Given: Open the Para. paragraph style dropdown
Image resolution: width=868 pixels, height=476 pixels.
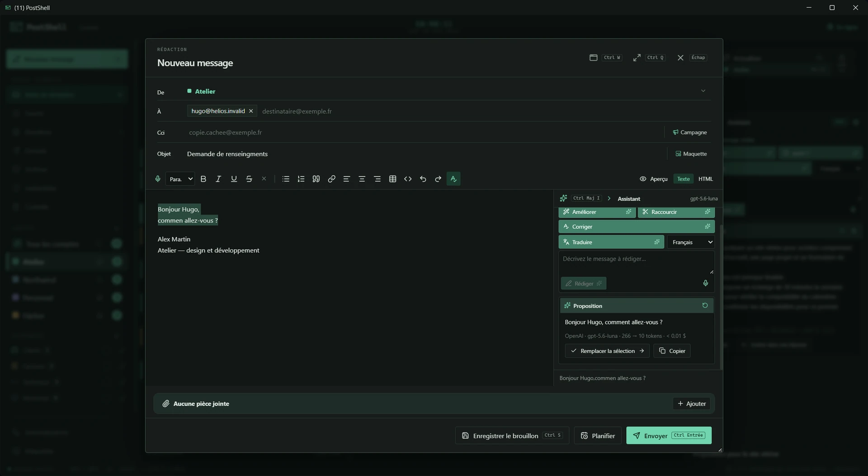Looking at the screenshot, I should coord(180,179).
